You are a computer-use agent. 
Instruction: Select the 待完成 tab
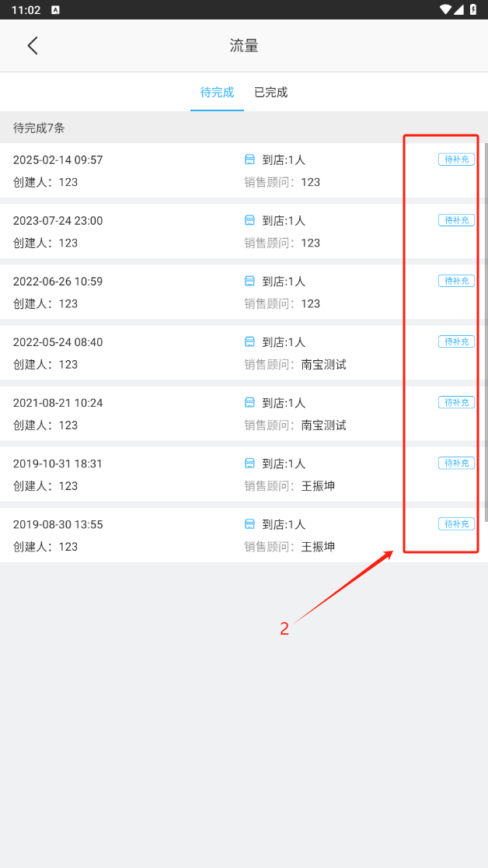point(217,92)
